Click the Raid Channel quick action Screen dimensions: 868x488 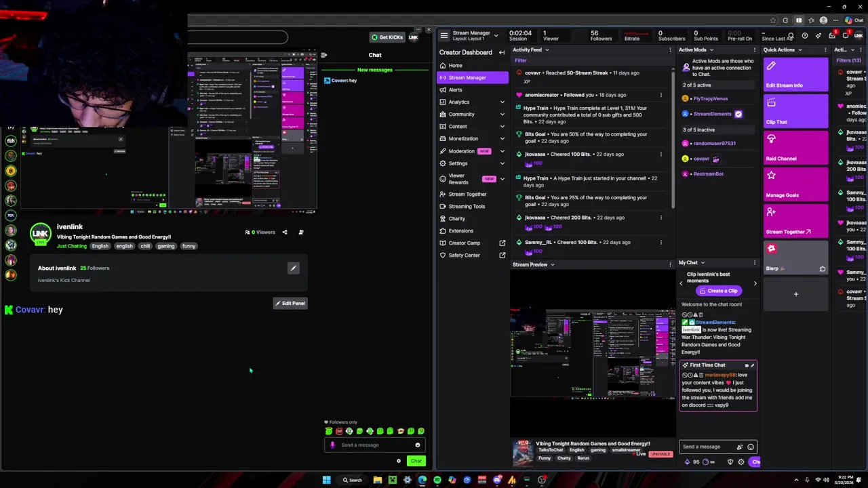pos(795,148)
